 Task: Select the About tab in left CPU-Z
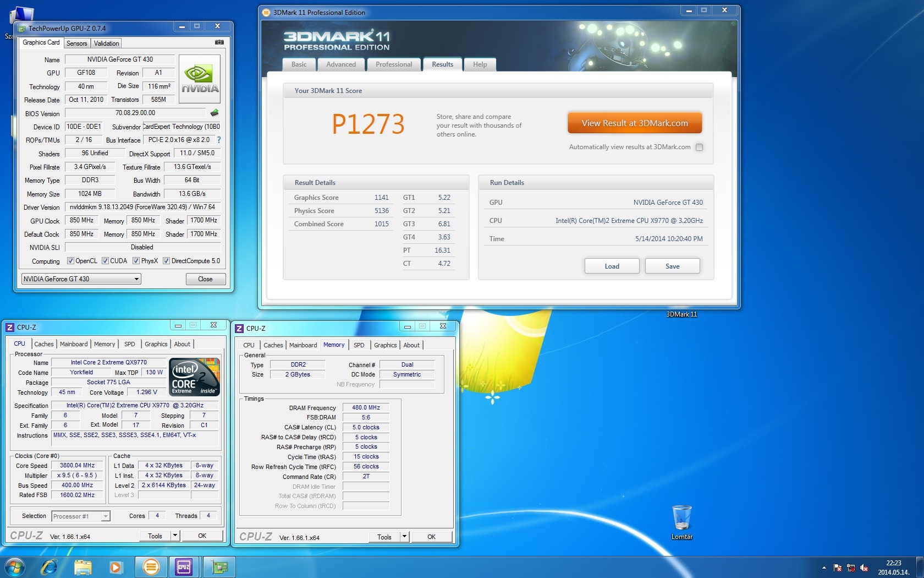[x=182, y=344]
